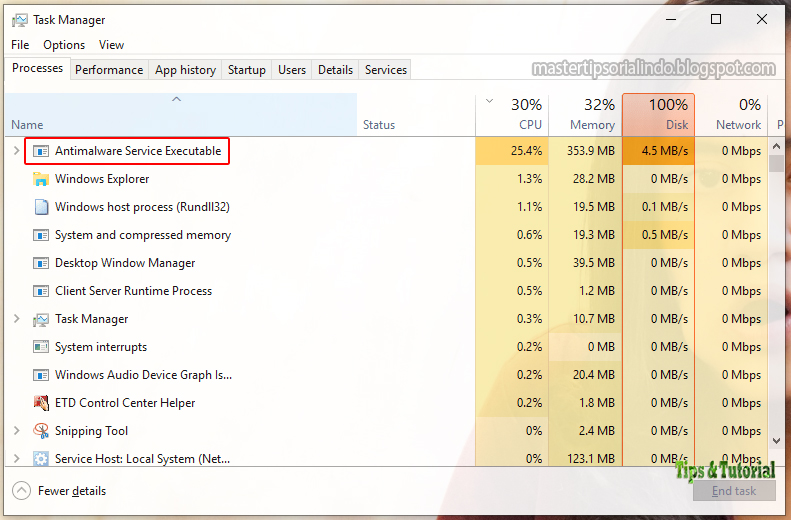Switch to the Performance tab
Viewport: 791px width, 520px height.
pyautogui.click(x=109, y=70)
